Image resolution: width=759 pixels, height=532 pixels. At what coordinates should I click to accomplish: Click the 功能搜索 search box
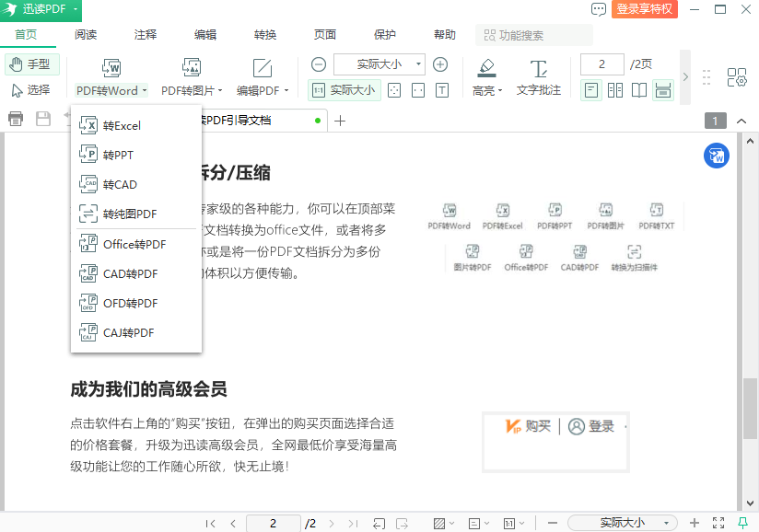pos(534,35)
